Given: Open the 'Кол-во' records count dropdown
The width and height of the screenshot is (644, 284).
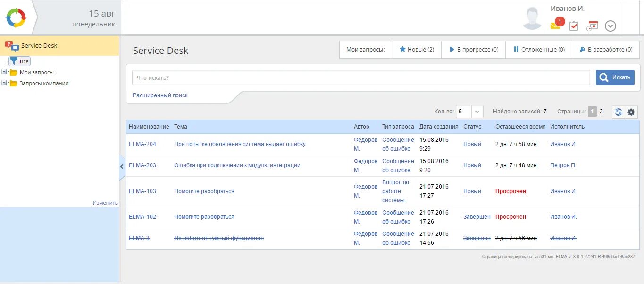Looking at the screenshot, I should (477, 112).
